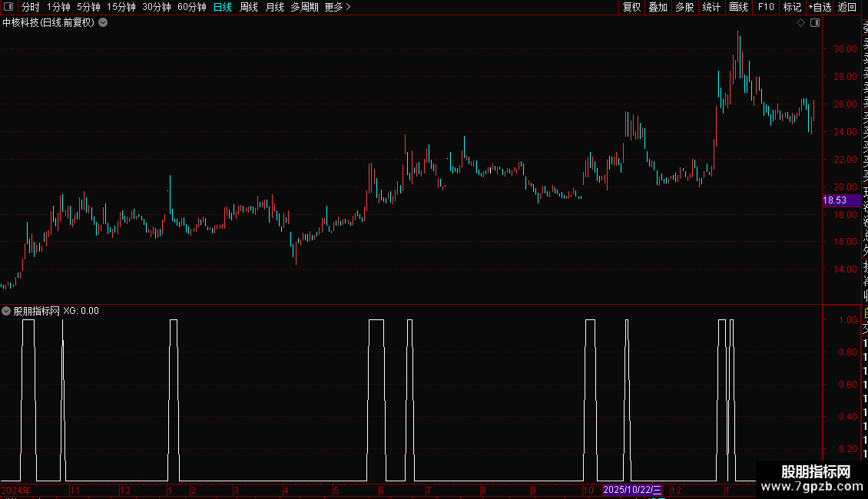Select the 60分钟 period tab
The width and height of the screenshot is (868, 499).
point(192,7)
